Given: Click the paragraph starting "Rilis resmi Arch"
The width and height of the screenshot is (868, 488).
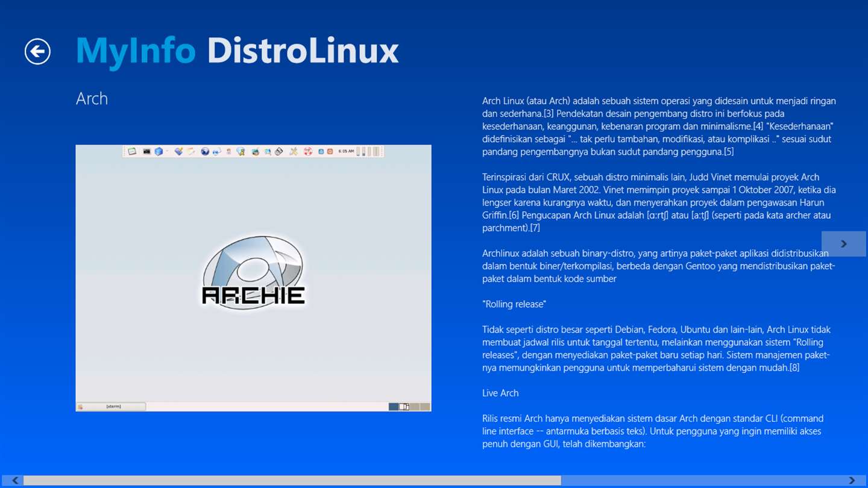Looking at the screenshot, I should [x=653, y=431].
